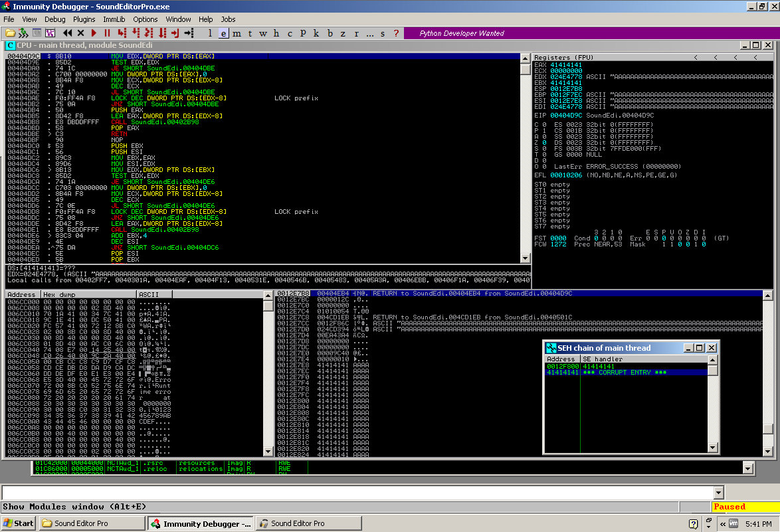Screen dimensions: 780x532
Task: Show Hardware breakpoints via 'z' button
Action: click(x=343, y=33)
